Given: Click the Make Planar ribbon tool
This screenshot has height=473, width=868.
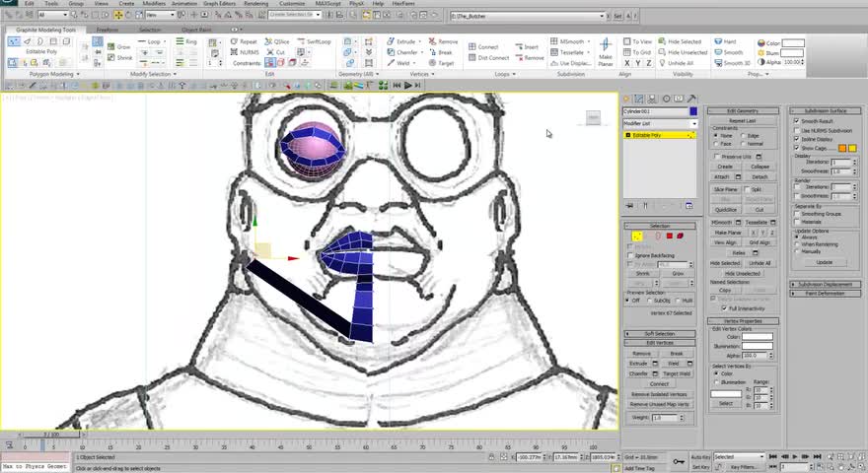Looking at the screenshot, I should [605, 52].
